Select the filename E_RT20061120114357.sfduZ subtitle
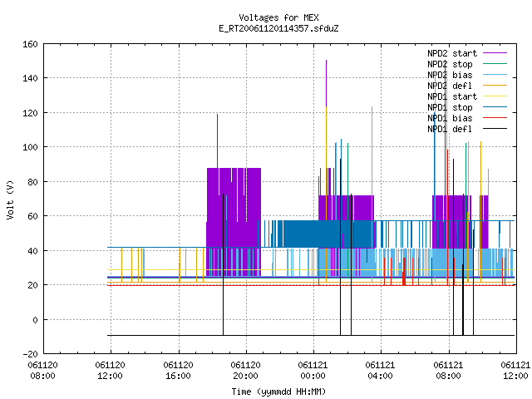 (278, 28)
